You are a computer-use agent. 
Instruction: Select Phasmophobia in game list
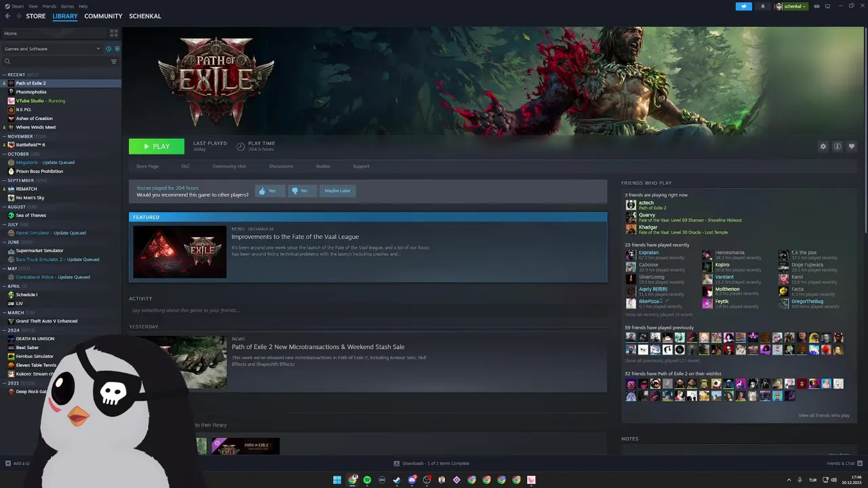coord(31,92)
